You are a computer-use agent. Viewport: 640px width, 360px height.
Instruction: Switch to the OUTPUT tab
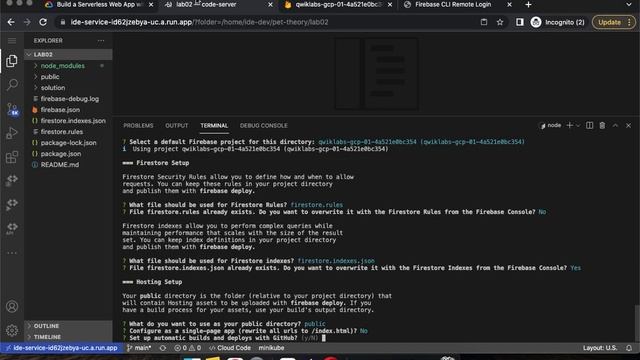click(176, 125)
